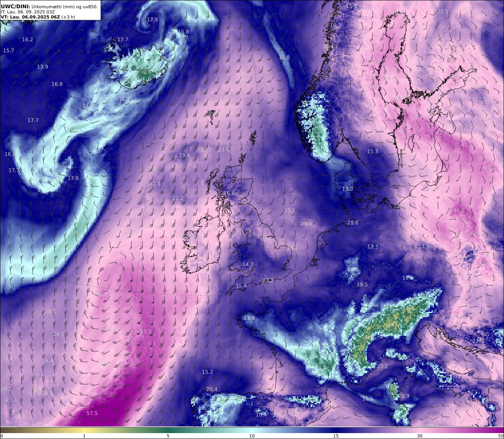Click the 14.7 value over Wales
The width and height of the screenshot is (504, 439).
(x=248, y=264)
